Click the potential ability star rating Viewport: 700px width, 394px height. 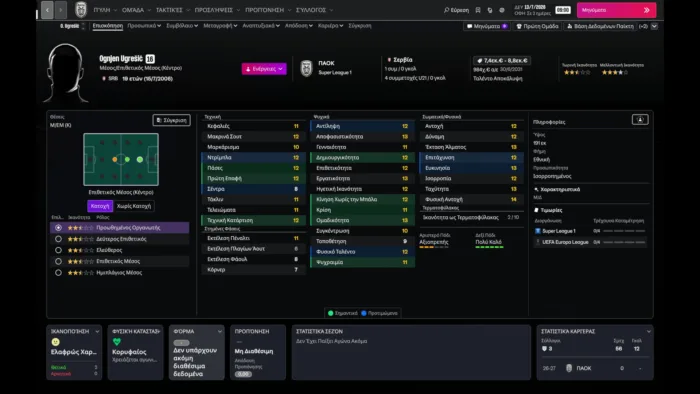click(615, 72)
